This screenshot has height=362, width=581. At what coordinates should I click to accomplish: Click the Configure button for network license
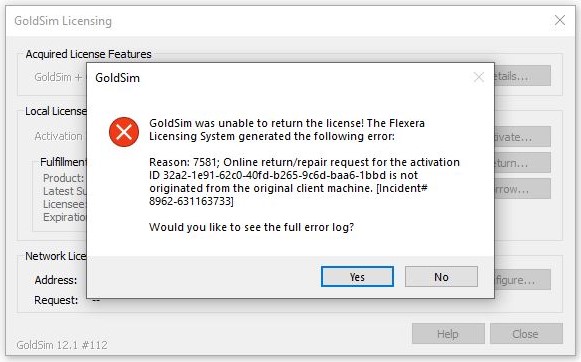[522, 280]
